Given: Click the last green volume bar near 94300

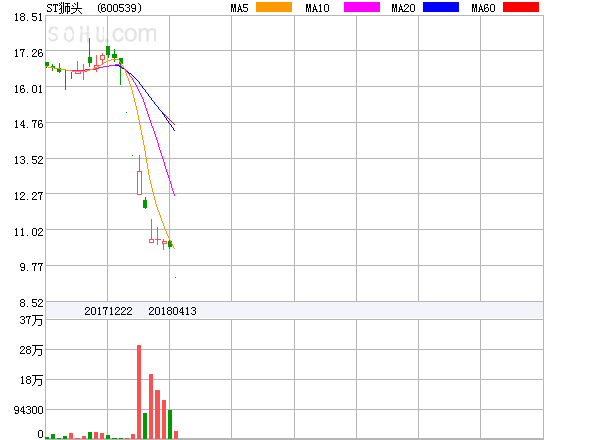Looking at the screenshot, I should pyautogui.click(x=170, y=424).
